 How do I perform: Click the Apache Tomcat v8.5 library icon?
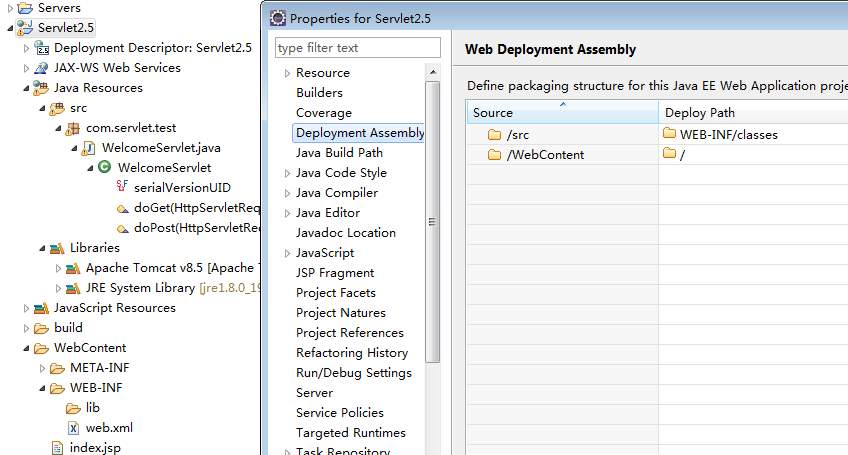73,268
